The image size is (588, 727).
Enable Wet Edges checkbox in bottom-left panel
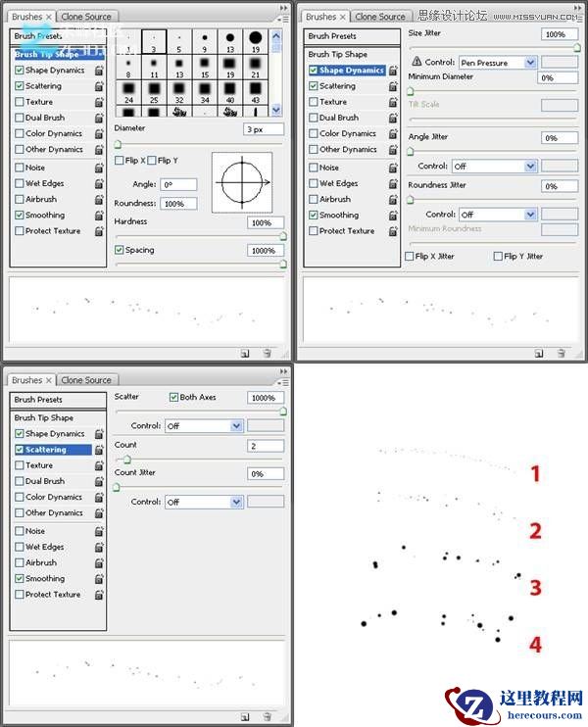(19, 547)
